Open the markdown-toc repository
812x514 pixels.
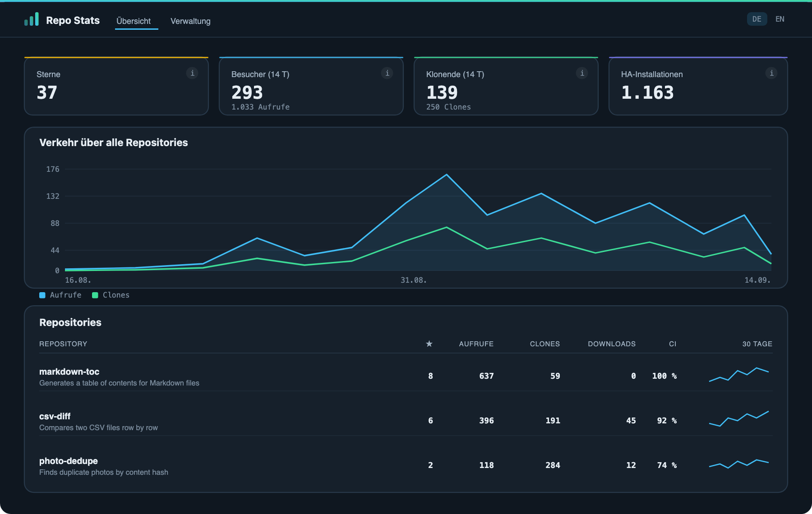(69, 372)
